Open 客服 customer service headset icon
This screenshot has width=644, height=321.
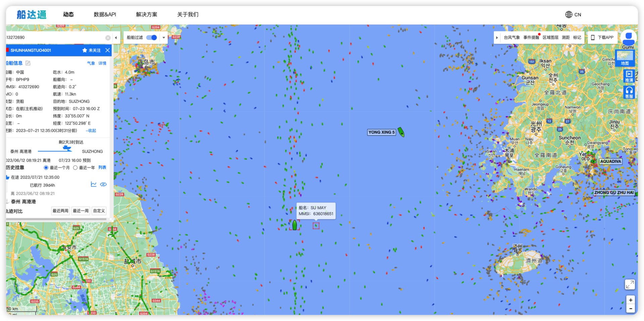click(x=629, y=92)
